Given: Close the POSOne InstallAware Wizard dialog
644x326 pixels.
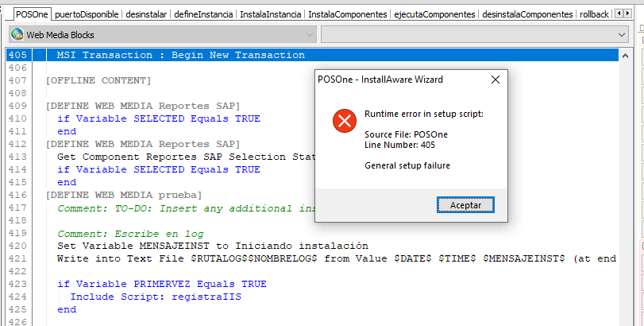Looking at the screenshot, I should tap(496, 80).
